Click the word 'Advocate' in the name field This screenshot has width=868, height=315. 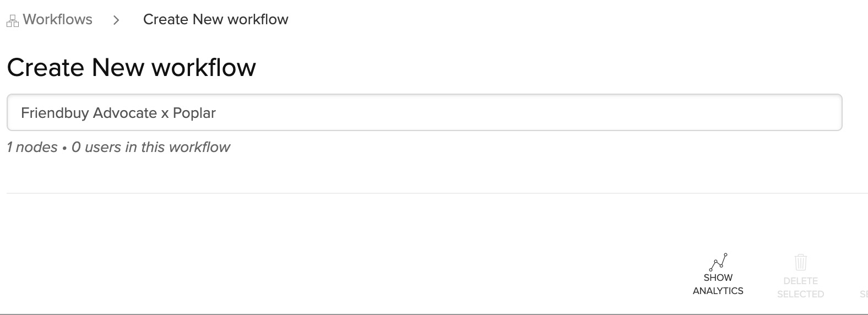124,113
